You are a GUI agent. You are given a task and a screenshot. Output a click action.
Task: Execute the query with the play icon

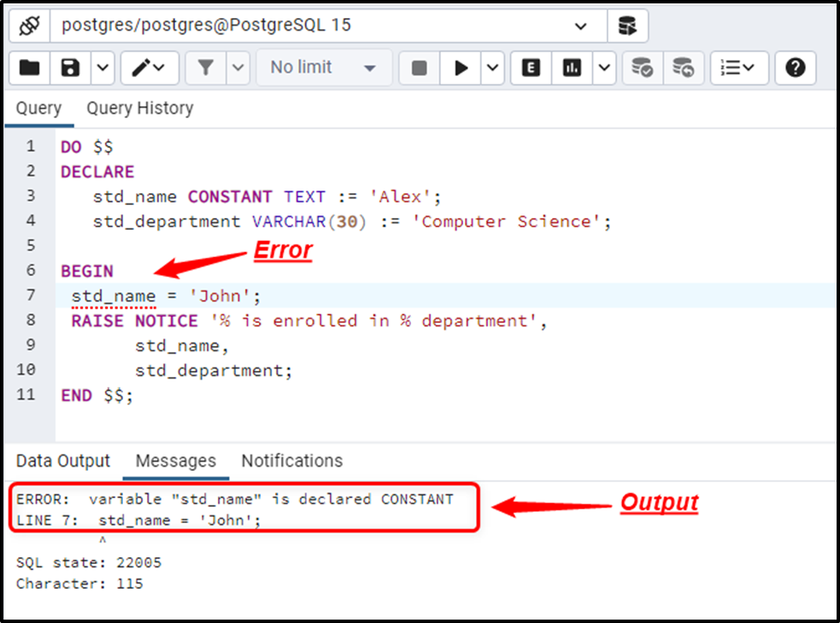pyautogui.click(x=461, y=68)
